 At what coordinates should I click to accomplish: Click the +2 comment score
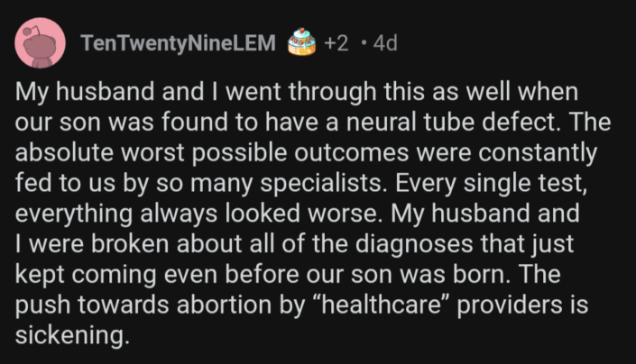click(336, 43)
